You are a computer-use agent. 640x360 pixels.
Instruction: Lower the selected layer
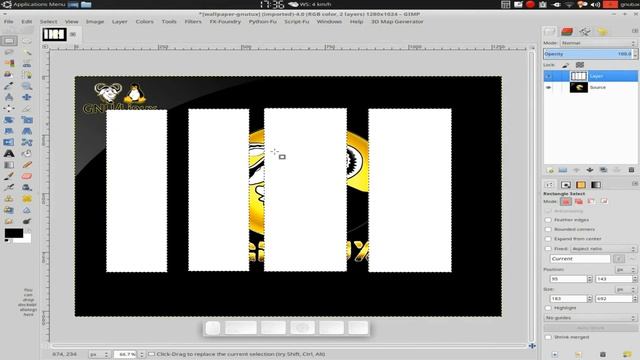pos(590,170)
